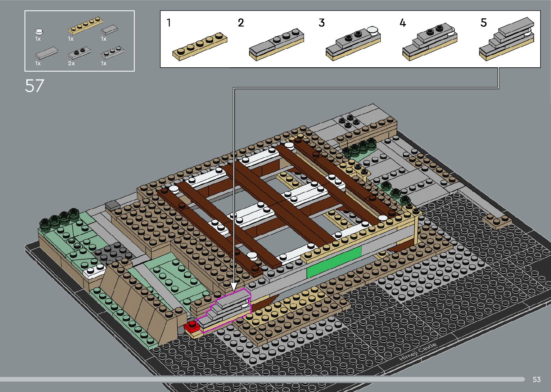Click the 2x quantity label

pyautogui.click(x=71, y=63)
